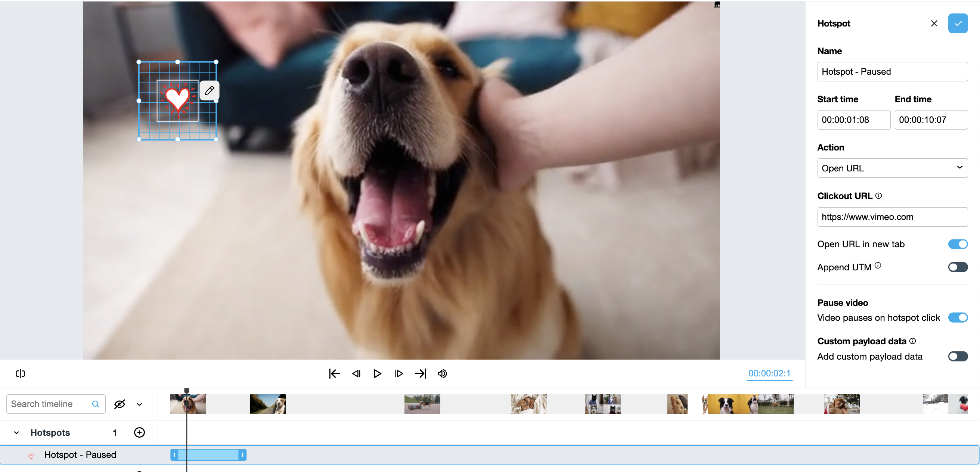Click the Clickout URL field
This screenshot has width=980, height=472.
click(x=892, y=217)
